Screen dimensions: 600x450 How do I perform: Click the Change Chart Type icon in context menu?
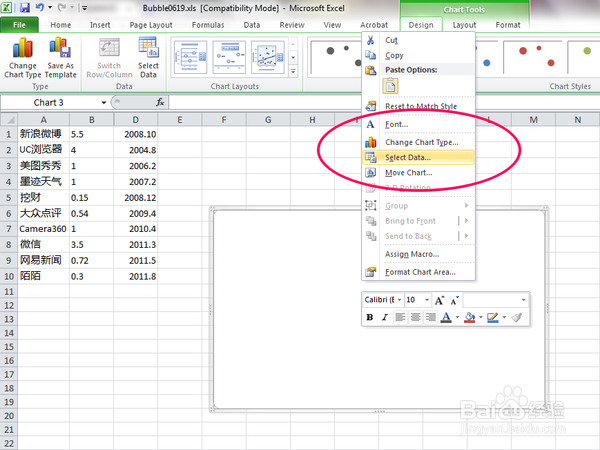pos(370,142)
